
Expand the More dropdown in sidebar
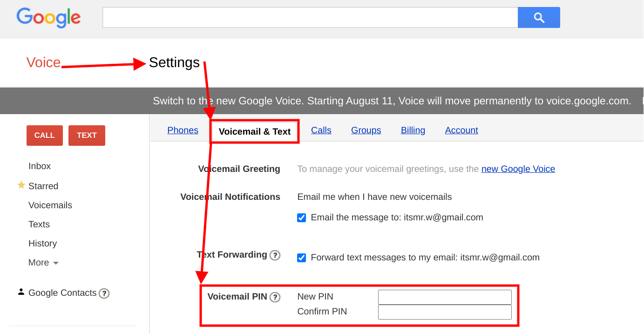43,263
